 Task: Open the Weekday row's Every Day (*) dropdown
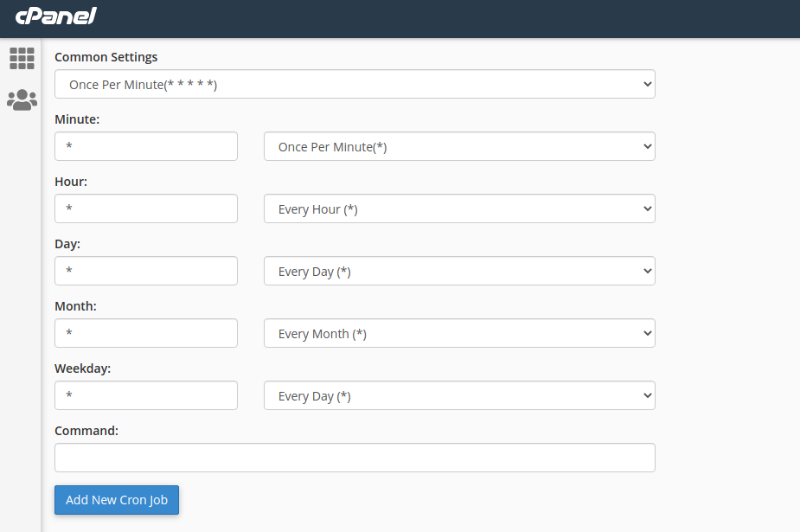[459, 396]
